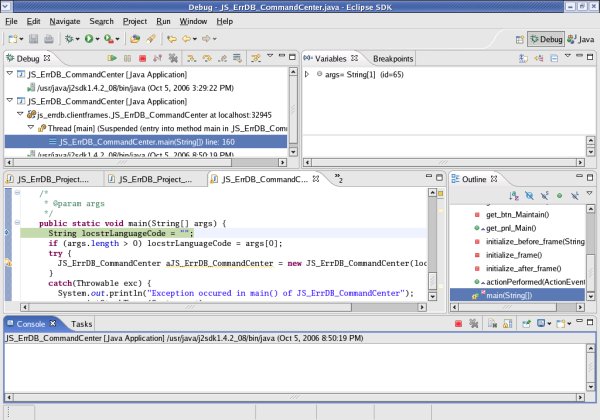The height and width of the screenshot is (420, 600).
Task: Toggle Sort alphabetically in Outline view
Action: coord(513,195)
